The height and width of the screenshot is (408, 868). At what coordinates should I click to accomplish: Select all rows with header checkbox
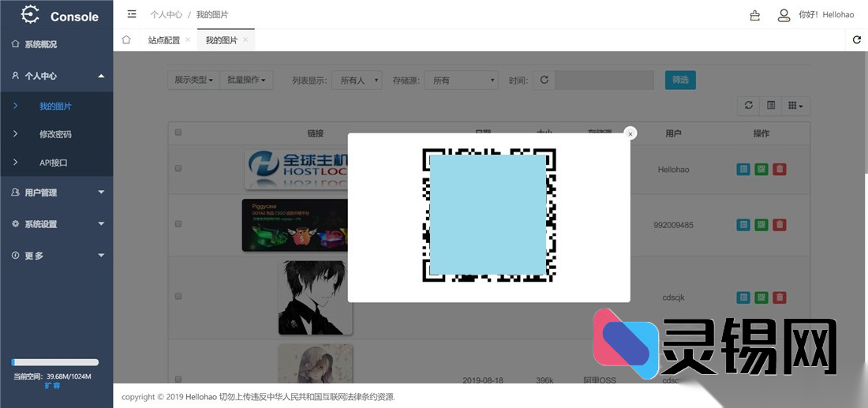tap(178, 133)
